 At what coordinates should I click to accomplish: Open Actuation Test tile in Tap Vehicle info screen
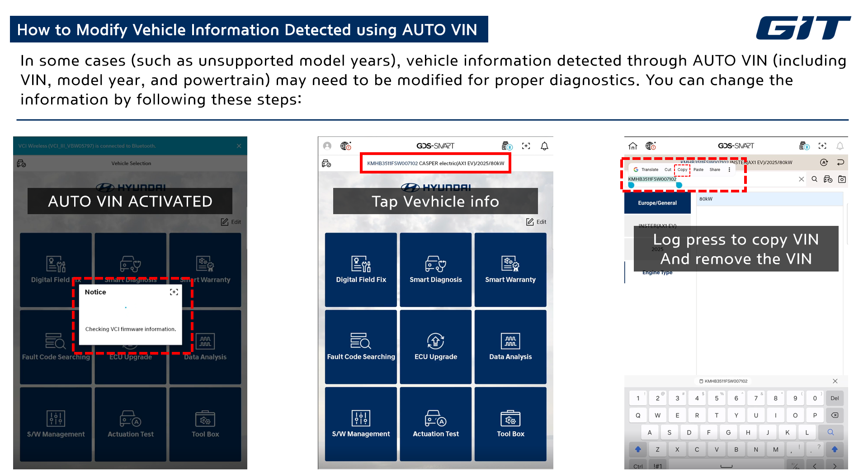pyautogui.click(x=436, y=424)
